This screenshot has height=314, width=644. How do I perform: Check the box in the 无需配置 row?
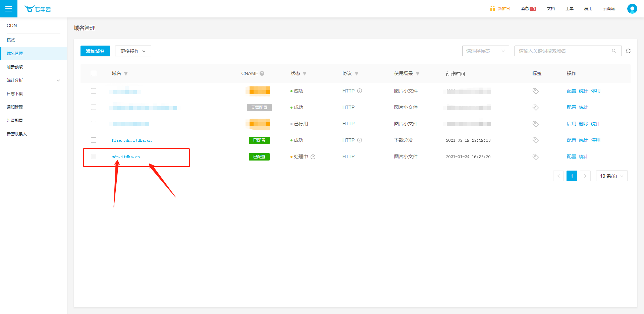click(94, 107)
